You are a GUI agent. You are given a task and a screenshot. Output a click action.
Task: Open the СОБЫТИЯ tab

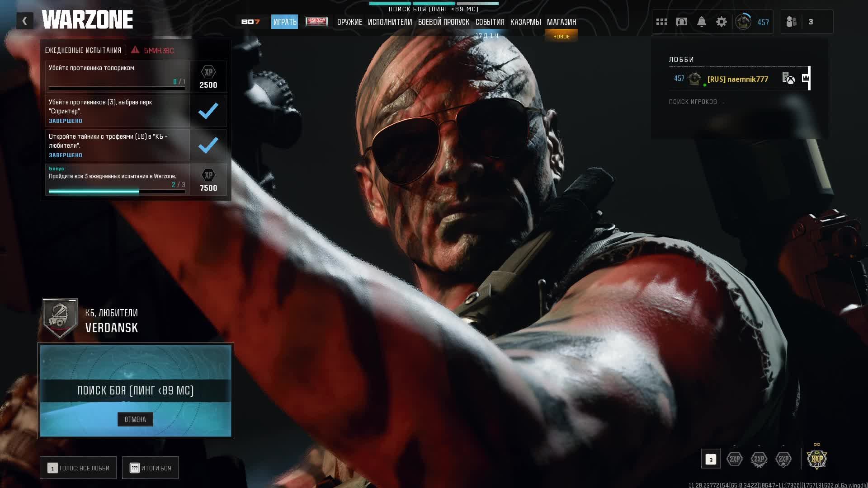pyautogui.click(x=490, y=22)
